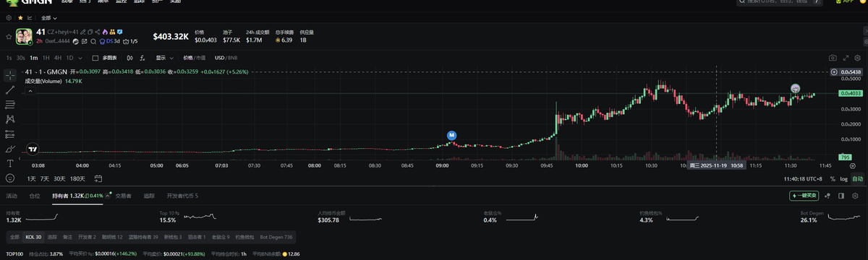Image resolution: width=868 pixels, height=260 pixels.
Task: Filter holders by 聪明钱 12
Action: click(112, 237)
